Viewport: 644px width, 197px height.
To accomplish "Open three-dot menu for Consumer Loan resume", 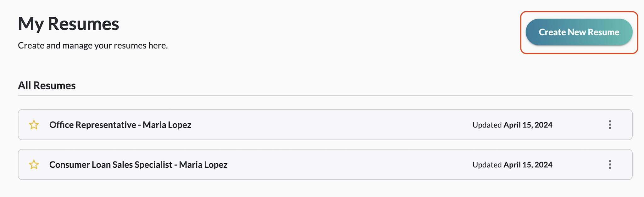I will point(610,165).
